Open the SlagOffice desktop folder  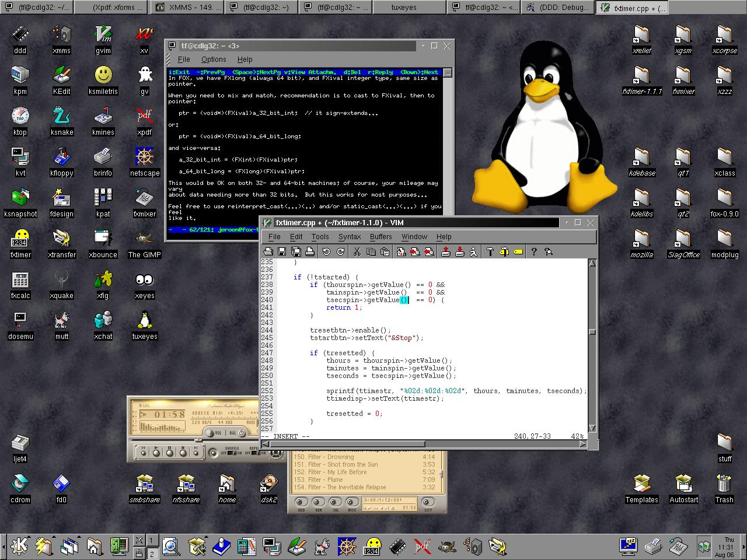tap(683, 243)
